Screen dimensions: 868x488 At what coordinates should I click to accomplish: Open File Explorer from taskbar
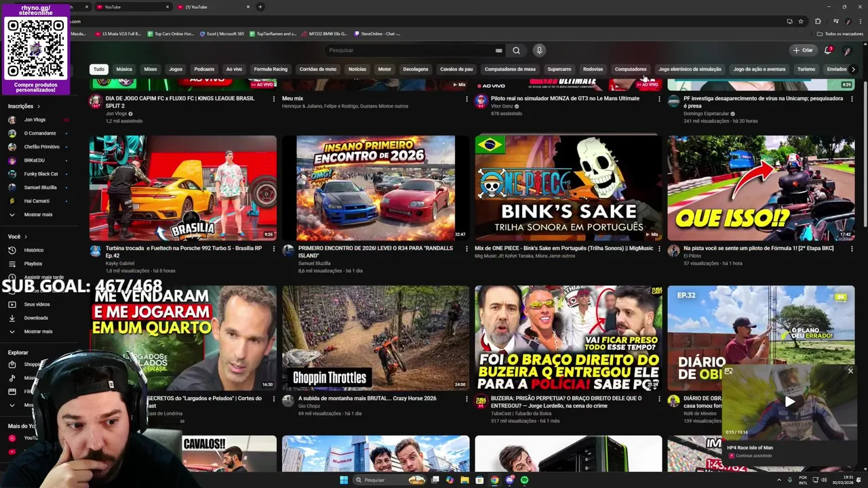click(465, 480)
